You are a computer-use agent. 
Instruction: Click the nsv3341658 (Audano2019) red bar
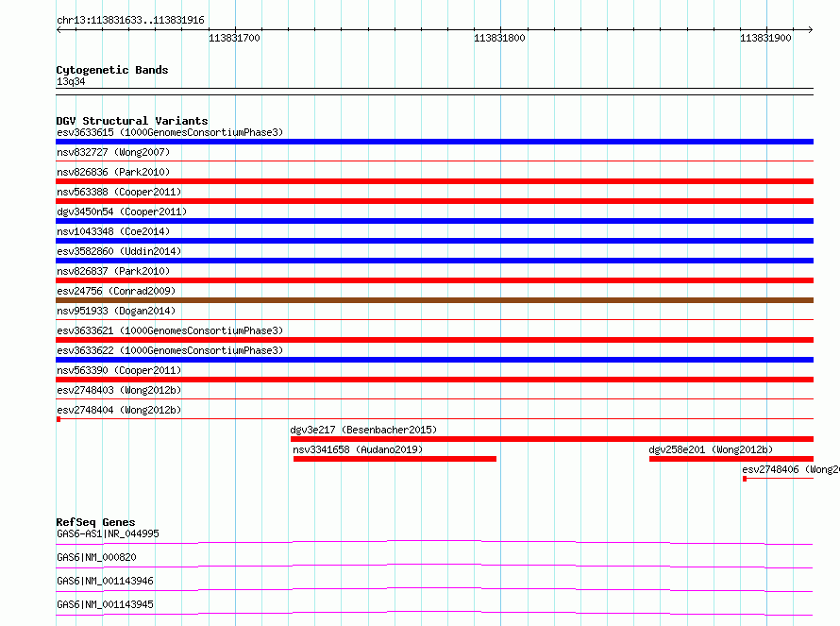(395, 459)
